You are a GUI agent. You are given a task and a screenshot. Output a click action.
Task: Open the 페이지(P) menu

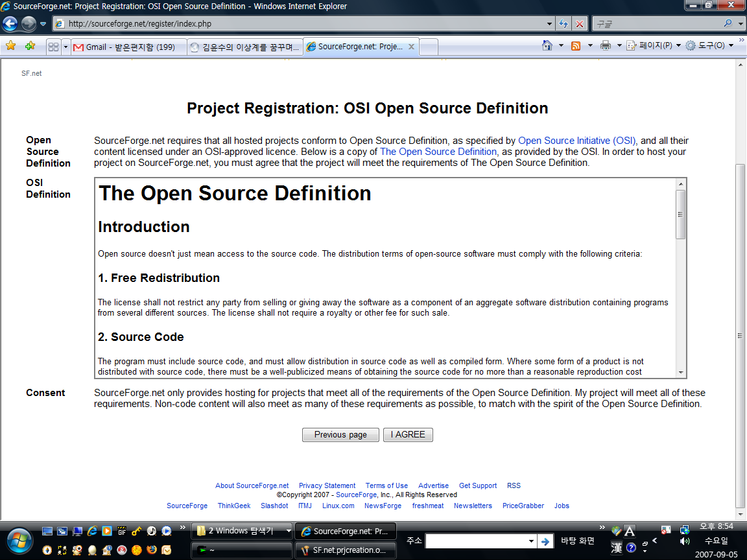[654, 46]
